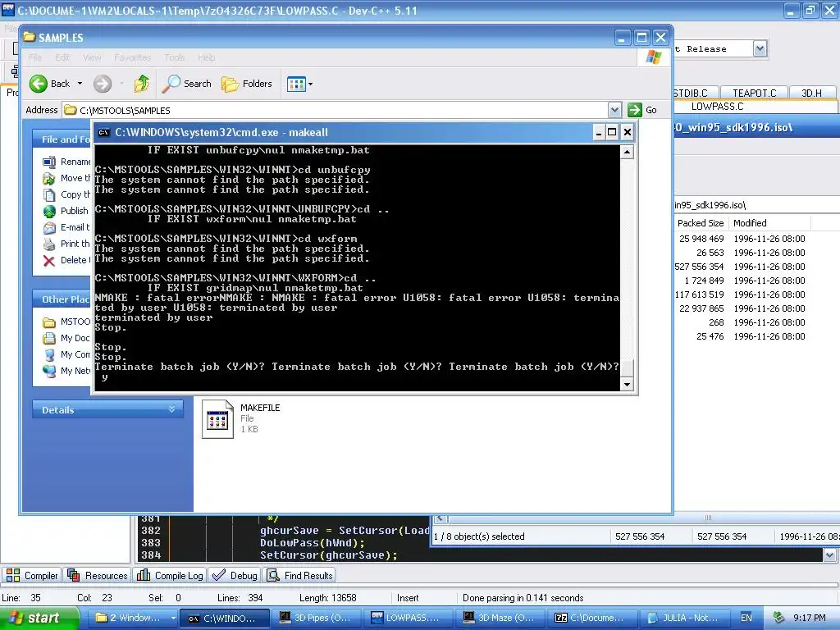Click the safely remove hardware tray icon
This screenshot has height=630, width=840.
point(779,618)
